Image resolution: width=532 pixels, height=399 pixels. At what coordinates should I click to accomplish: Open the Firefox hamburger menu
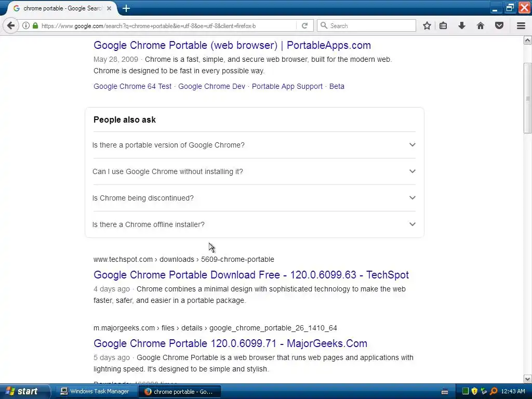click(x=521, y=26)
